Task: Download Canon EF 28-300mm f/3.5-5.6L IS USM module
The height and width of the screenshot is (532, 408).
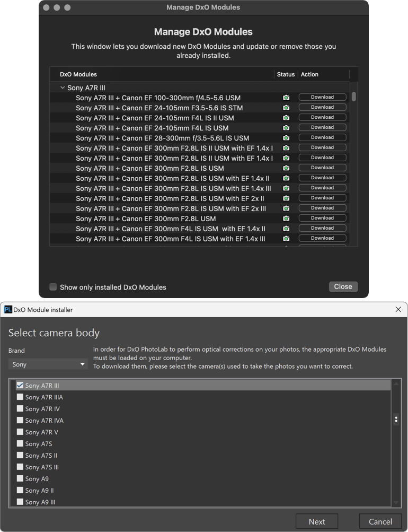Action: pos(322,137)
